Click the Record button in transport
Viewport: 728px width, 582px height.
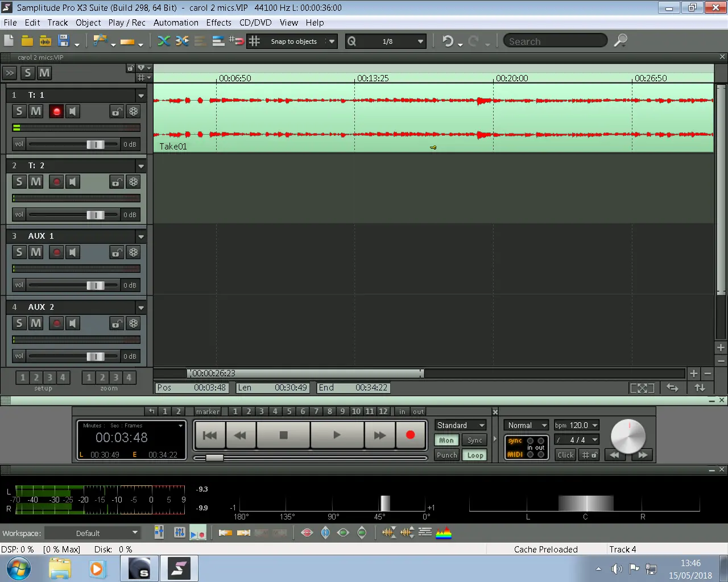tap(410, 435)
